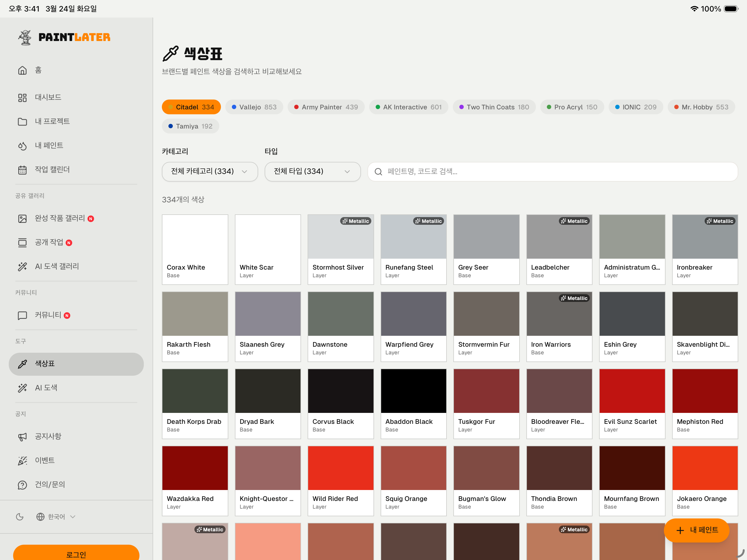Select the Pro Acryl 150 brand filter
Image resolution: width=747 pixels, height=560 pixels.
tap(572, 107)
